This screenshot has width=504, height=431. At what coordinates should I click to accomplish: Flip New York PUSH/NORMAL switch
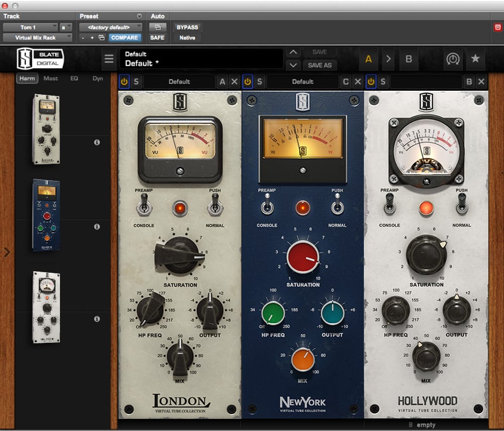click(337, 205)
